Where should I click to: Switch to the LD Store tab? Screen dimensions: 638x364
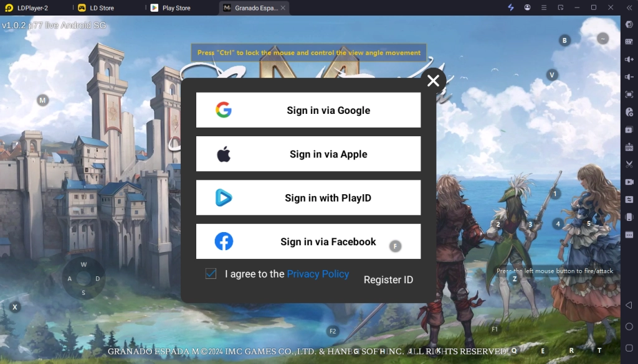(x=97, y=7)
